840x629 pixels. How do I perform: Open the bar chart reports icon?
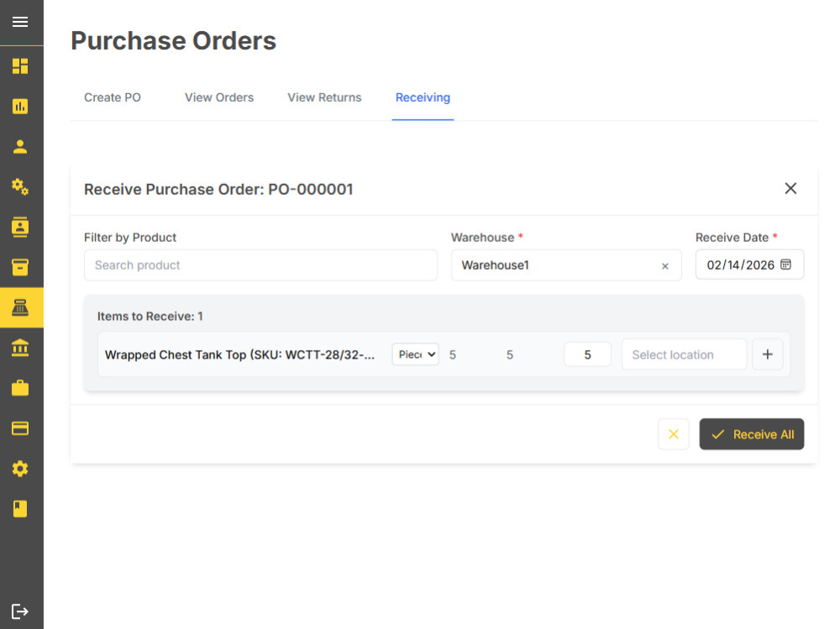20,106
